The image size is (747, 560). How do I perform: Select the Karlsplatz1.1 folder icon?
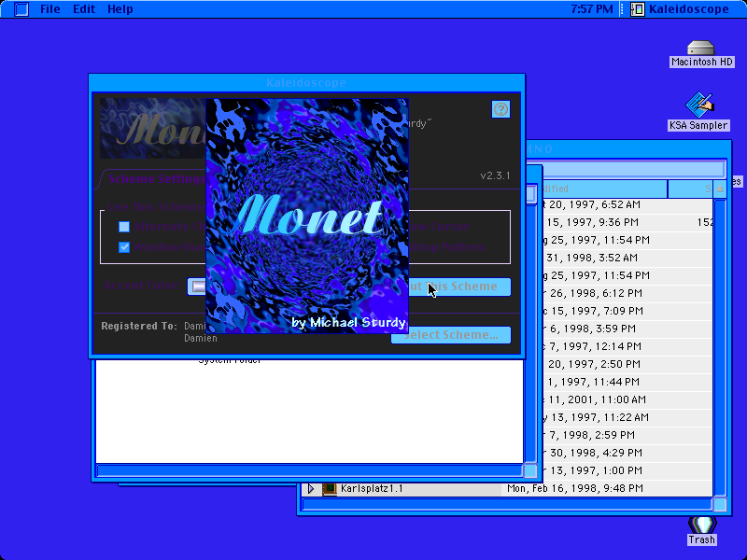pyautogui.click(x=330, y=488)
